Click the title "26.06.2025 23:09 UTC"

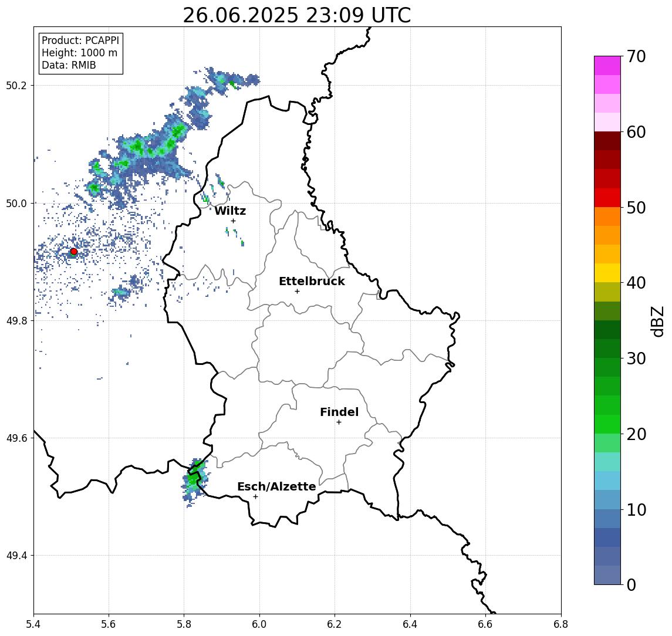[x=296, y=15]
